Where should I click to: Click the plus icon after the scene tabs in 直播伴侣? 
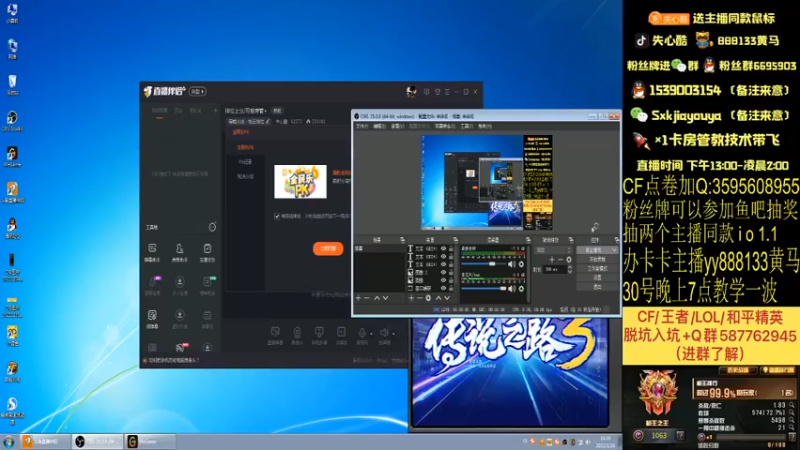click(x=215, y=110)
